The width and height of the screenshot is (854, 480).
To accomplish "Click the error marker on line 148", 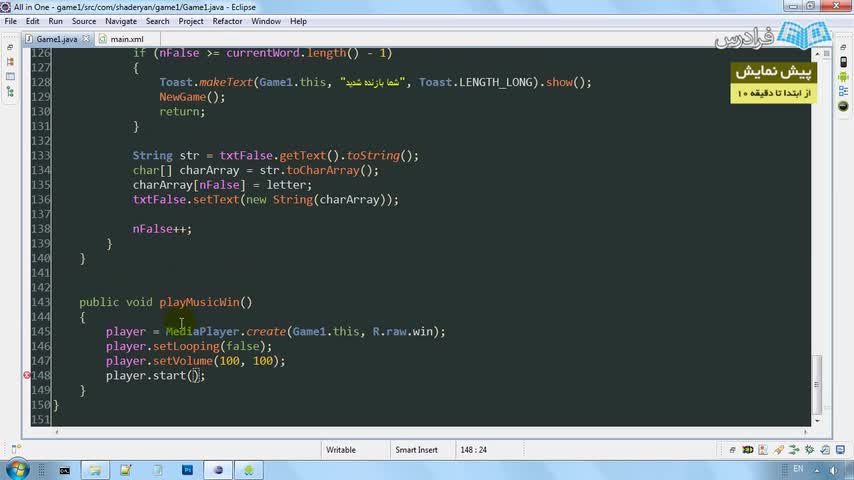I will tap(27, 375).
